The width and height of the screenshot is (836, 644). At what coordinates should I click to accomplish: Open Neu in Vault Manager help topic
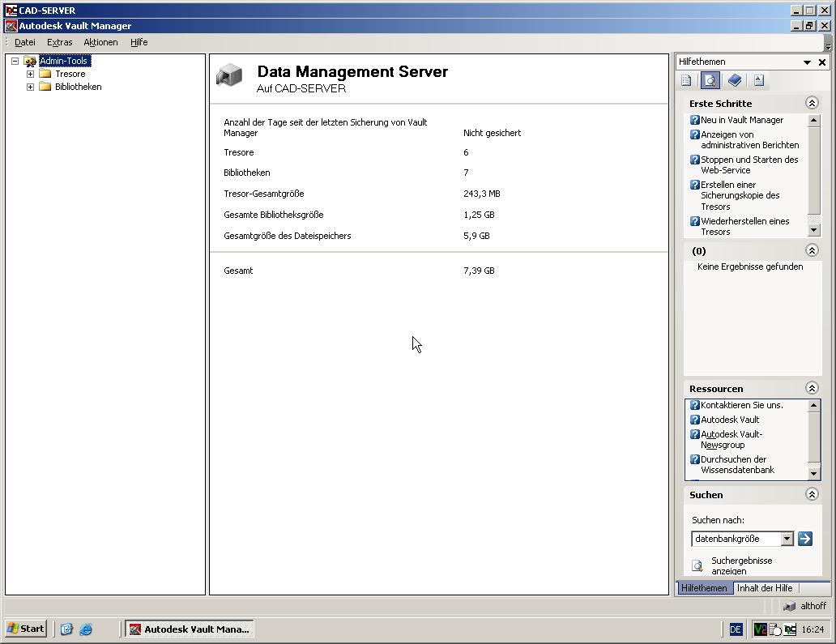(742, 120)
